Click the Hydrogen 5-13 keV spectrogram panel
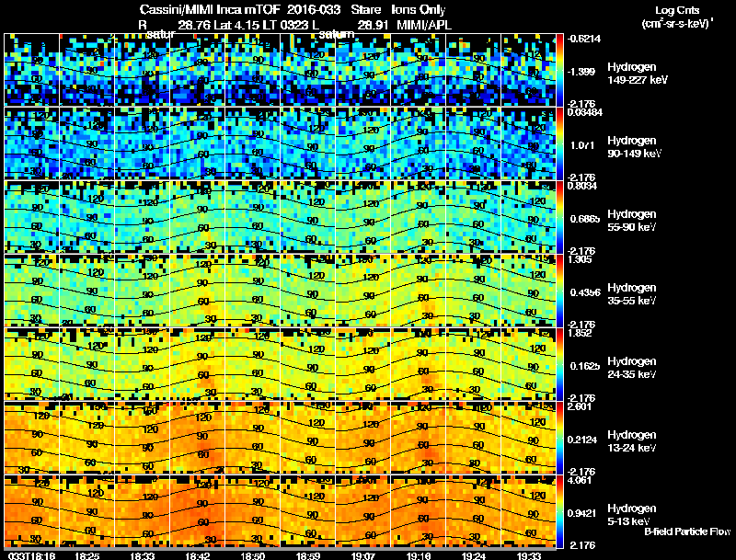Viewport: 736px width, 560px height. [x=280, y=511]
